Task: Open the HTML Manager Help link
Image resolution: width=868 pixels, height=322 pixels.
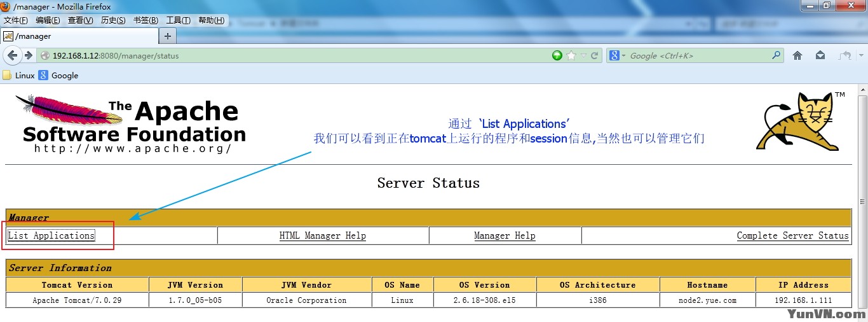Action: [323, 235]
